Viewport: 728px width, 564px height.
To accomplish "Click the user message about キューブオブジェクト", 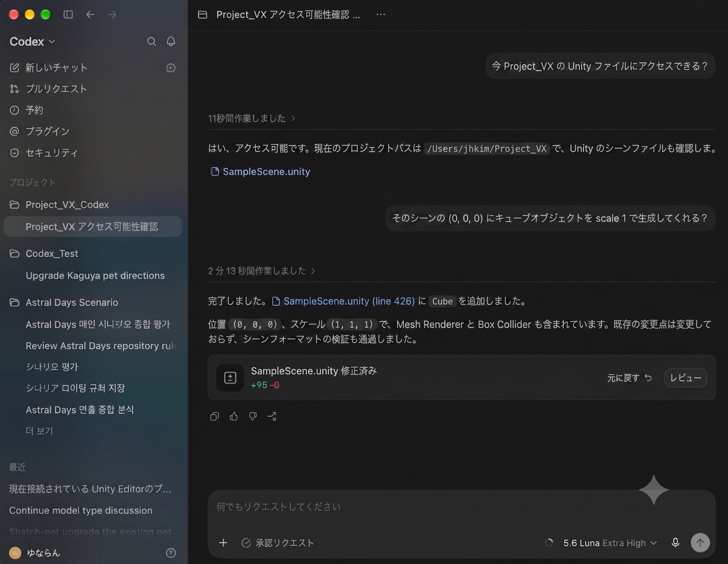I will point(550,218).
